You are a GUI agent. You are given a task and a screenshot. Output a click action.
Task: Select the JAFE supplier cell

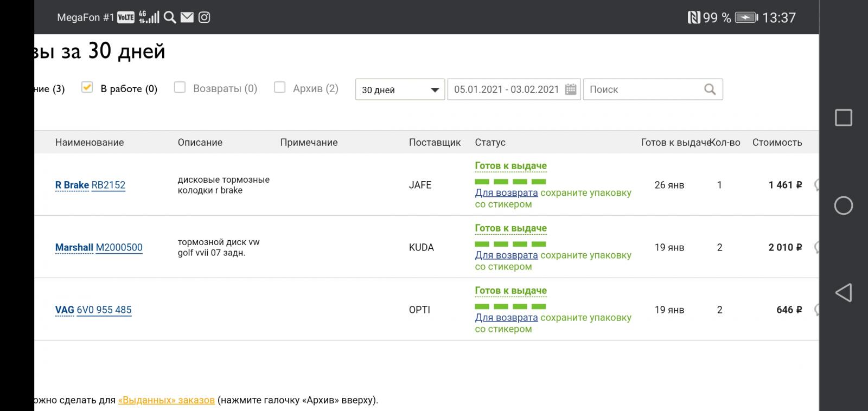[420, 185]
